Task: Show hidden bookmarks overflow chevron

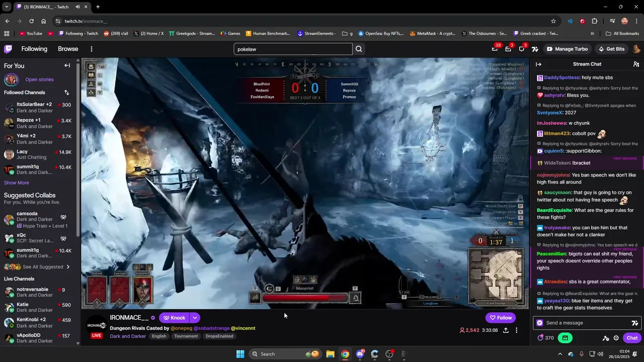Action: tap(592, 34)
